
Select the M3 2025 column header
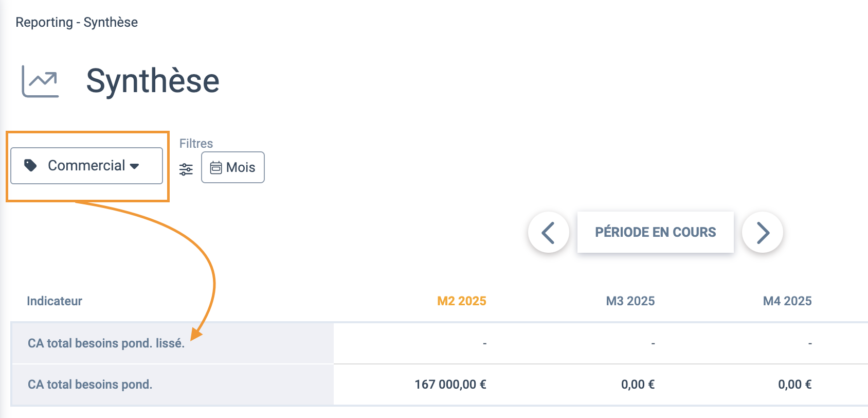tap(630, 301)
